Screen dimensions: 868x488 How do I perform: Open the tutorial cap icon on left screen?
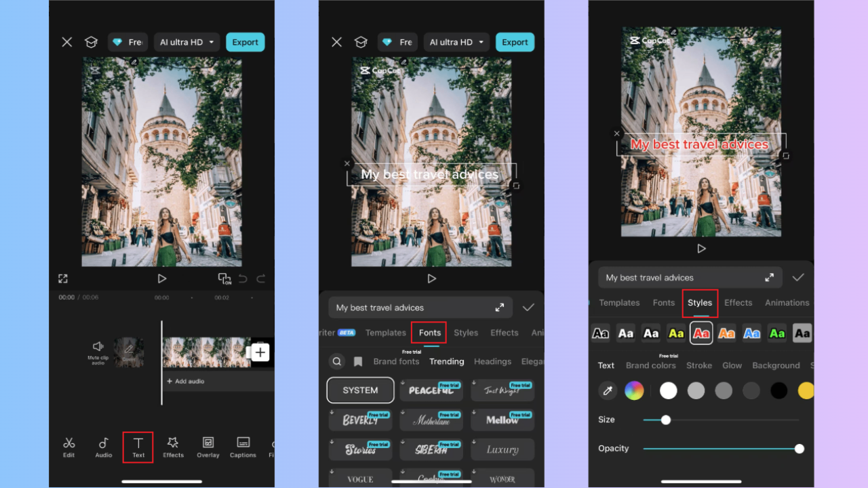tap(91, 42)
